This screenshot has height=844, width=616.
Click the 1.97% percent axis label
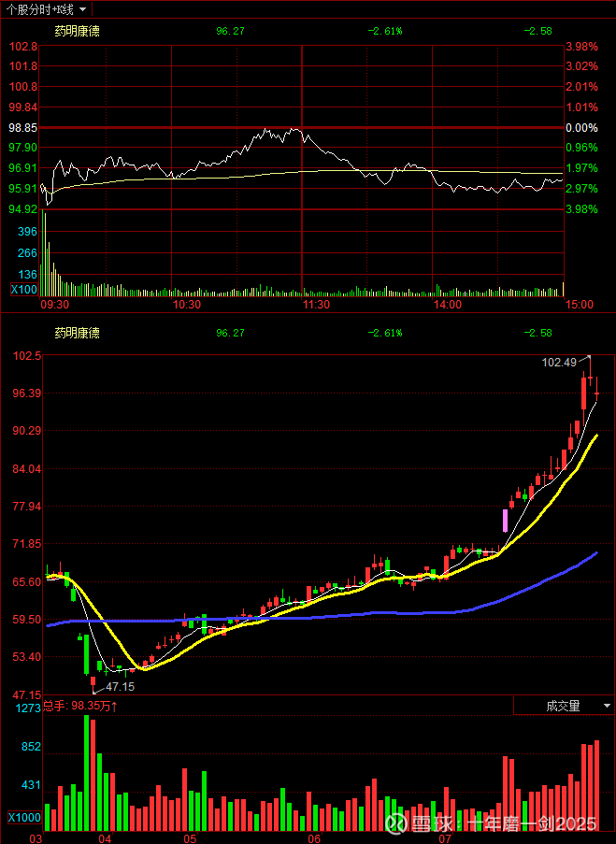pos(583,168)
